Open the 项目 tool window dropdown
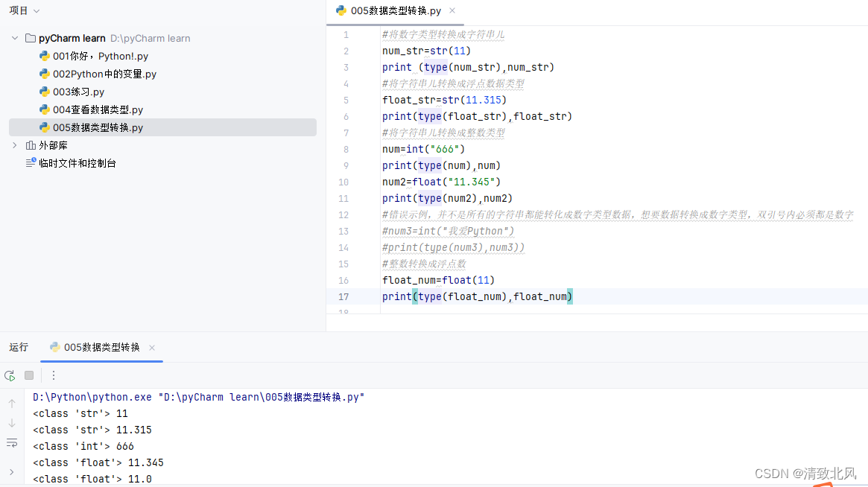The image size is (868, 487). 25,10
